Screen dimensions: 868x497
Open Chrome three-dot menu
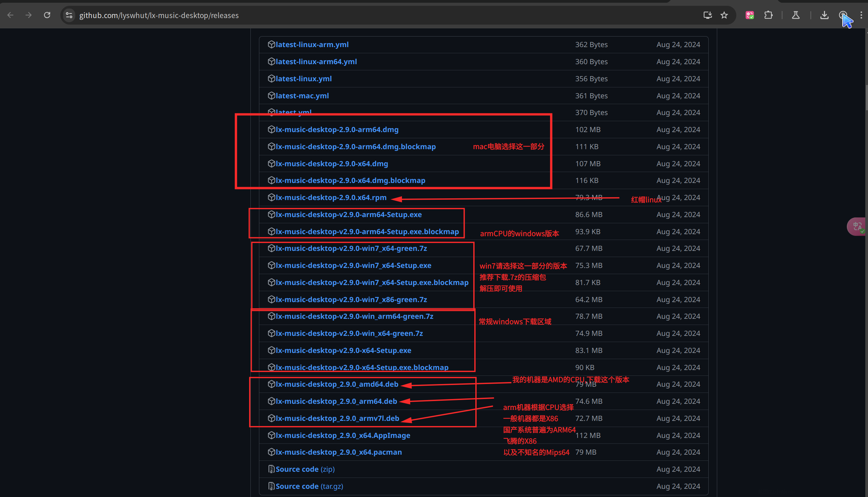click(861, 15)
